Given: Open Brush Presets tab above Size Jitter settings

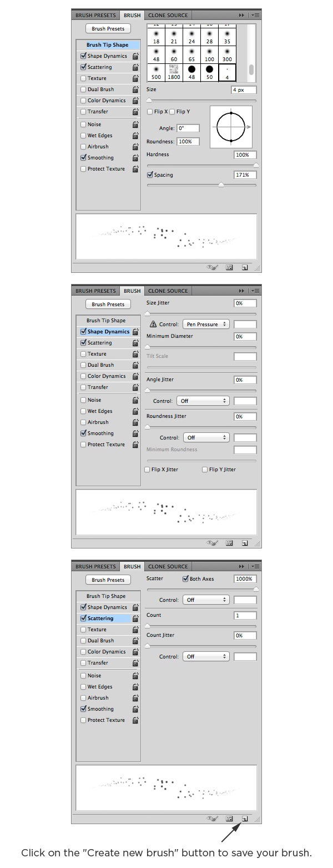Looking at the screenshot, I should coord(95,291).
